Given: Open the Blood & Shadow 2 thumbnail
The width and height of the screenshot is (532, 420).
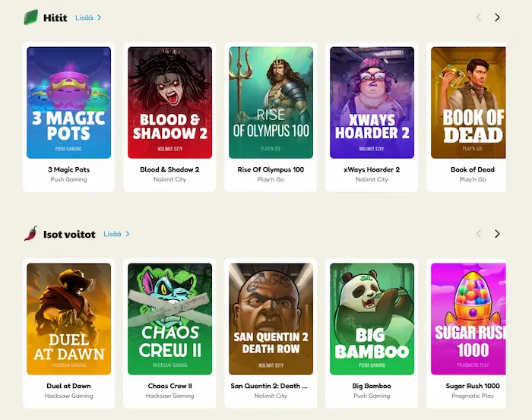Looking at the screenshot, I should [170, 103].
